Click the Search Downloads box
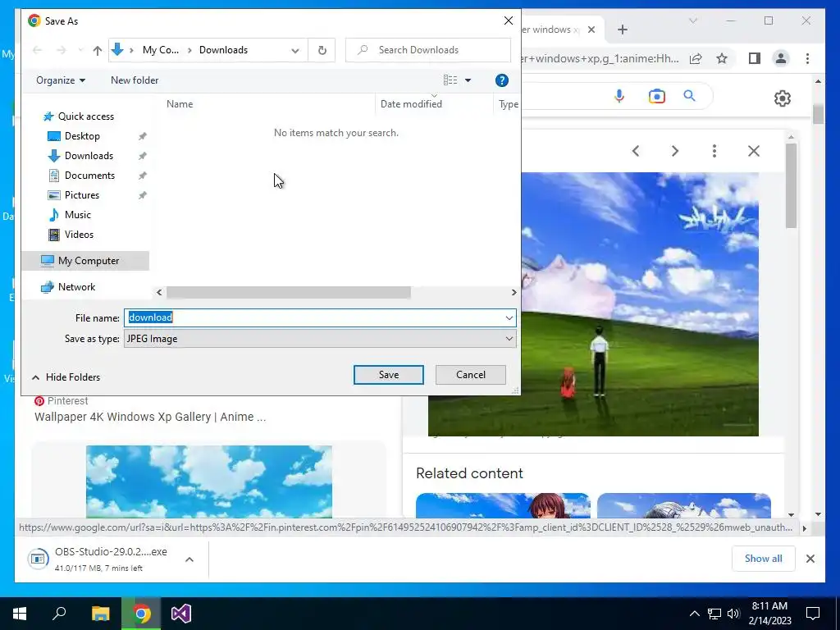This screenshot has height=630, width=840. point(428,50)
